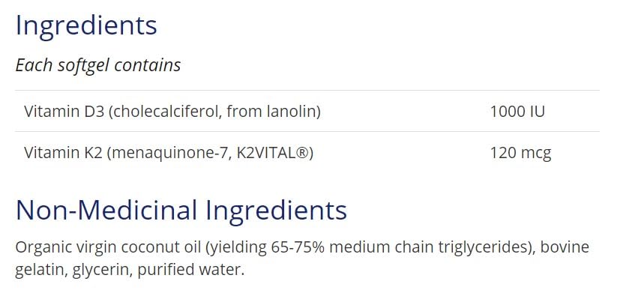Viewport: 644px width, 296px height.
Task: Click the 'gelatin, glycerin, purified water' line
Action: [x=130, y=270]
